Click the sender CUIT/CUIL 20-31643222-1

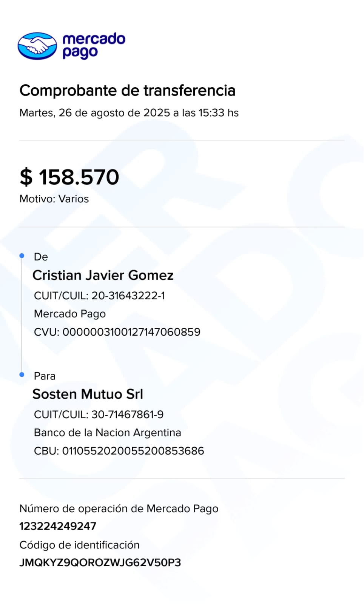pos(99,296)
